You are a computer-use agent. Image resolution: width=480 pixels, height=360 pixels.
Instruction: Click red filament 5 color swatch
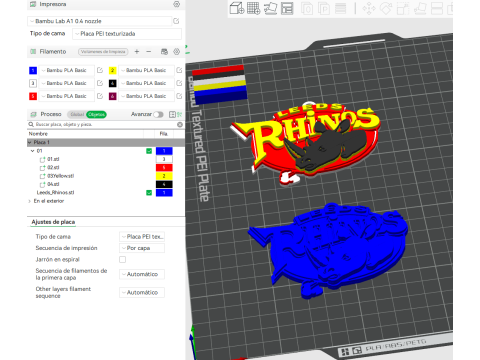[x=33, y=96]
